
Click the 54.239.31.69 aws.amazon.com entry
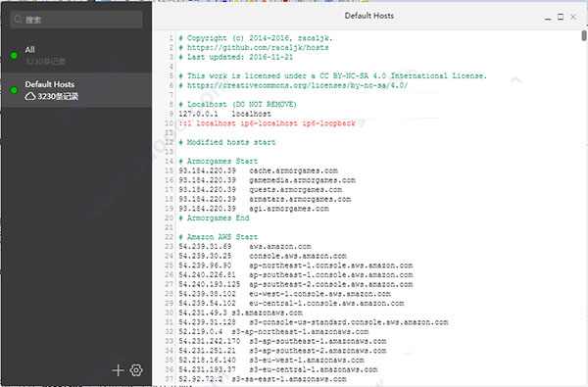click(245, 246)
